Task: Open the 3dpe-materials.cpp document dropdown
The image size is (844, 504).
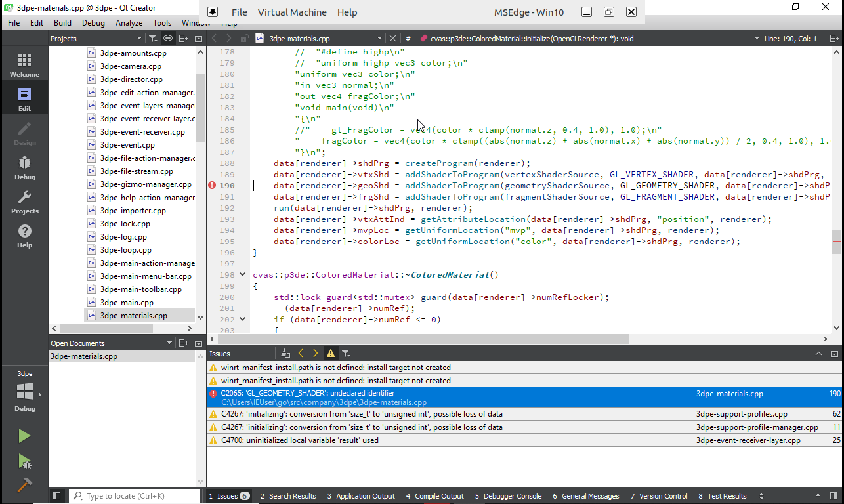Action: pyautogui.click(x=379, y=39)
